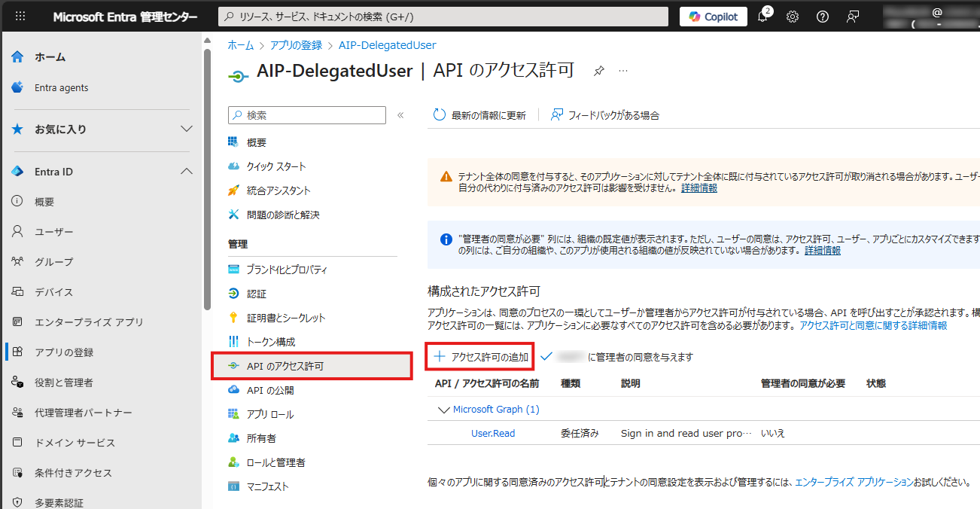Open クイック スタート menu item
The height and width of the screenshot is (509, 980).
[x=276, y=166]
